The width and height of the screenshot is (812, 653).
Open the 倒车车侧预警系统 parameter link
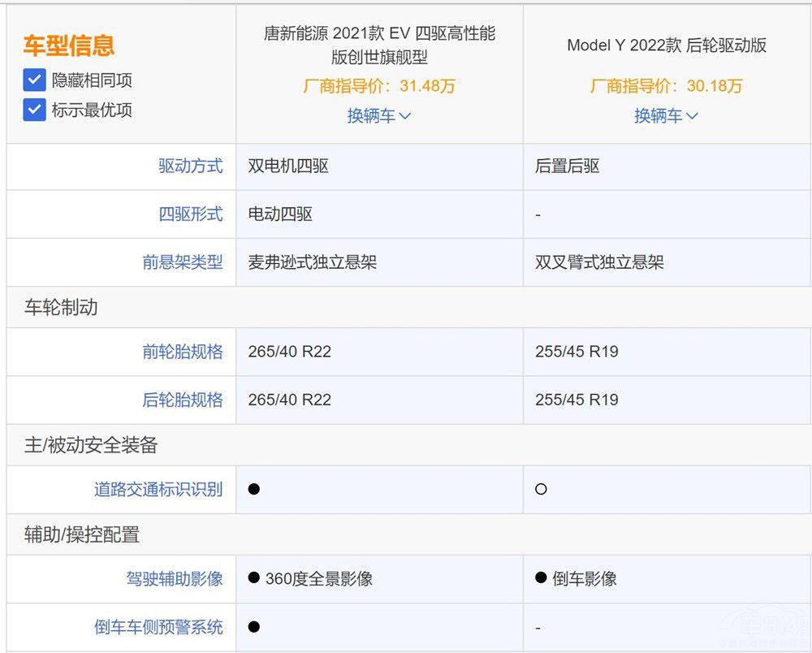(158, 627)
